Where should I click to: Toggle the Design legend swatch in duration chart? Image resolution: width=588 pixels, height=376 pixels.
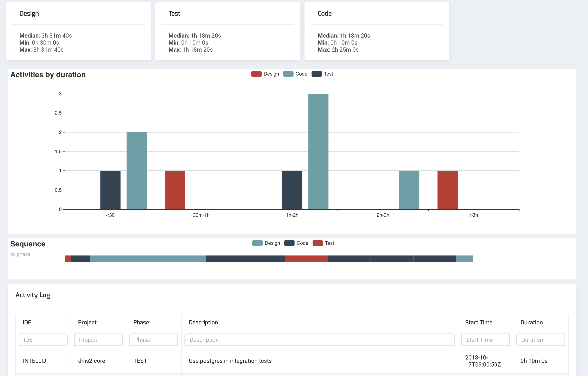pos(256,74)
